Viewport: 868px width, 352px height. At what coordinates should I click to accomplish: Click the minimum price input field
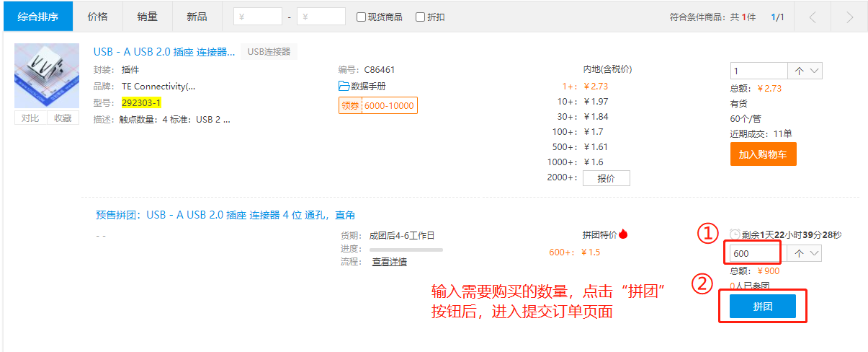coord(258,17)
